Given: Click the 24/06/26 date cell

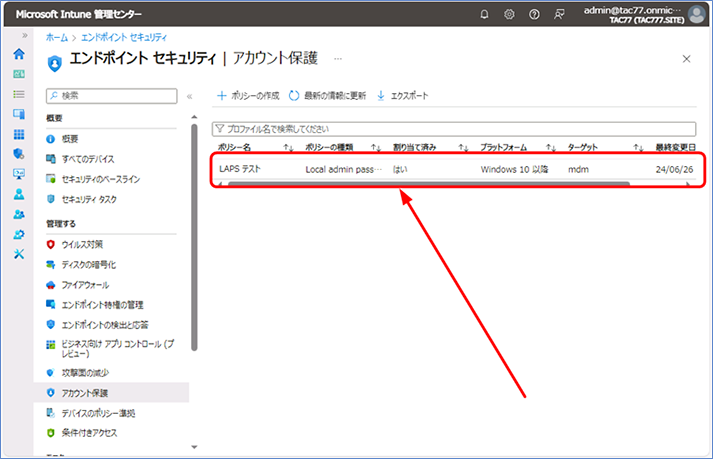Looking at the screenshot, I should click(674, 169).
